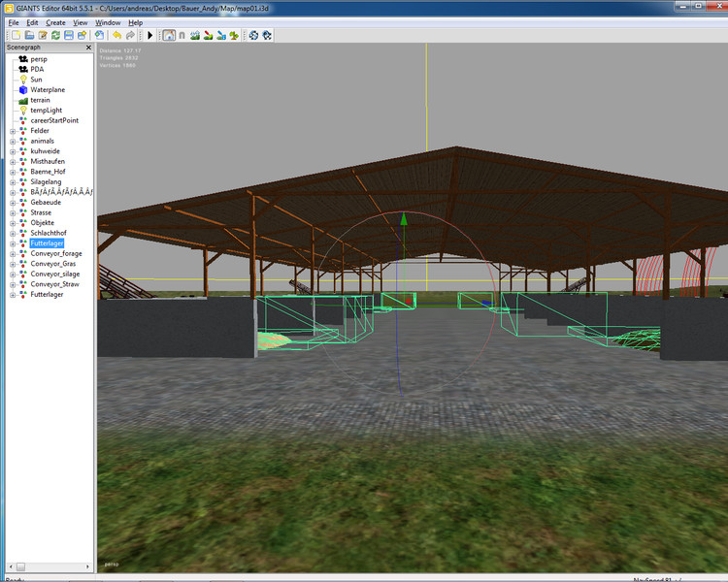
Task: Select the terrain sculpt mode icon
Action: click(x=195, y=35)
